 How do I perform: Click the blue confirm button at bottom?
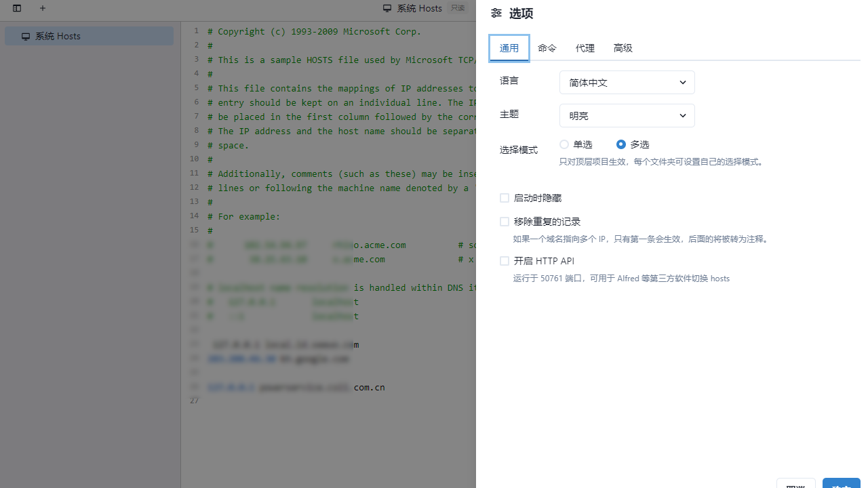(x=841, y=485)
